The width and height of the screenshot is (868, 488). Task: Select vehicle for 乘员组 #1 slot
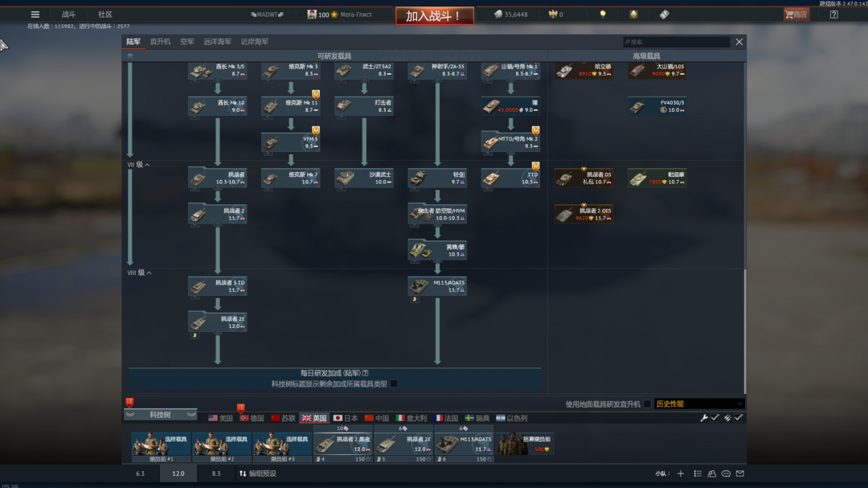(x=161, y=445)
